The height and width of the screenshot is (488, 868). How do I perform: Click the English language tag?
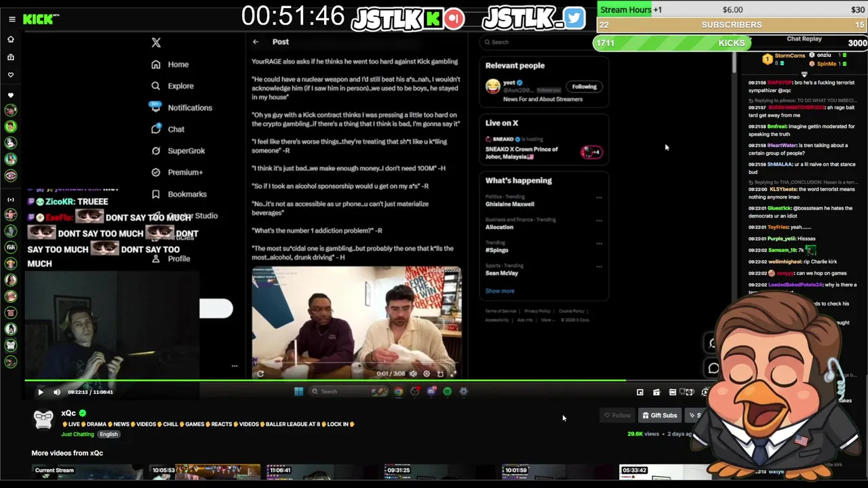[x=108, y=434]
